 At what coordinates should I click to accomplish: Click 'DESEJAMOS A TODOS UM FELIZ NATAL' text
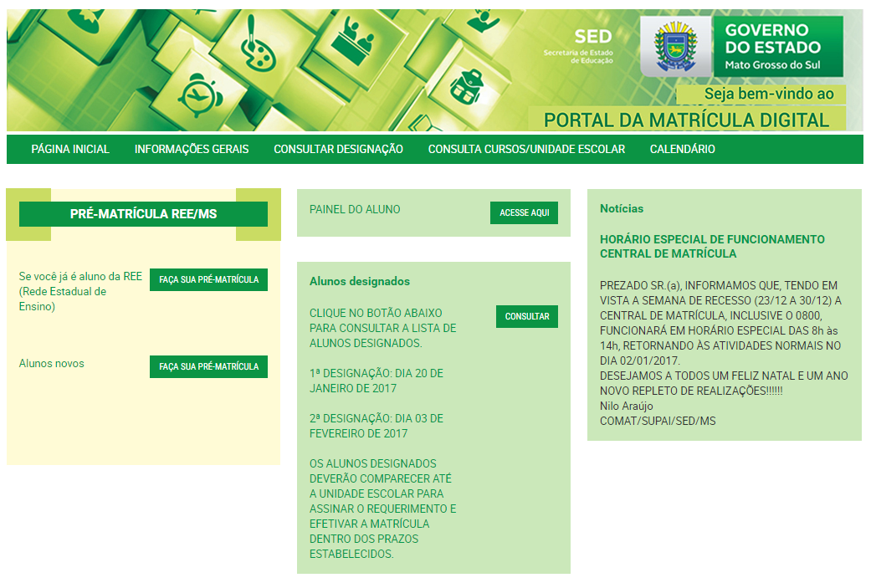[x=724, y=383]
